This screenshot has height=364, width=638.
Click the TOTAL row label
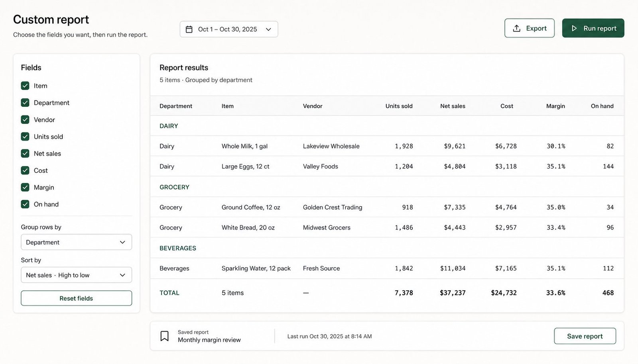[169, 293]
